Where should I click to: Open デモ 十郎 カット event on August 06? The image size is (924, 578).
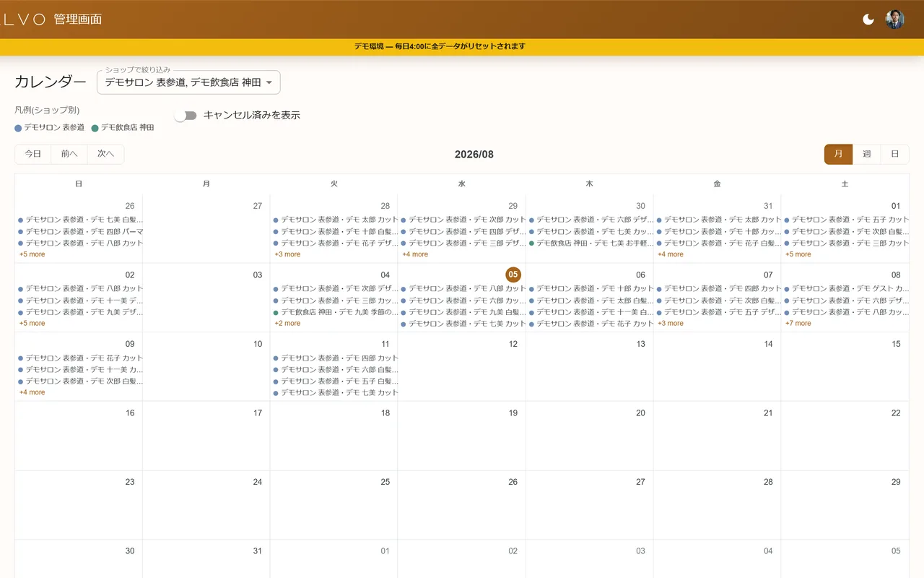point(590,288)
